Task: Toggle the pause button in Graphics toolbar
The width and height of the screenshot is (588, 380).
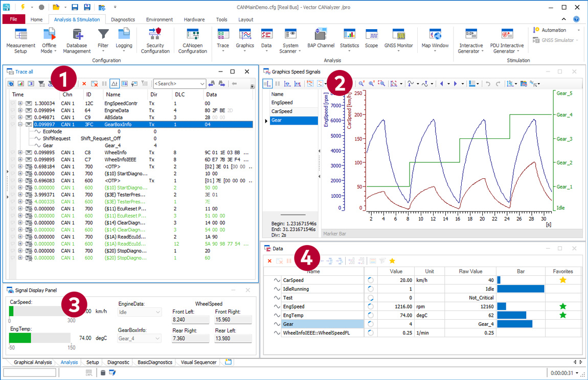Action: point(278,84)
